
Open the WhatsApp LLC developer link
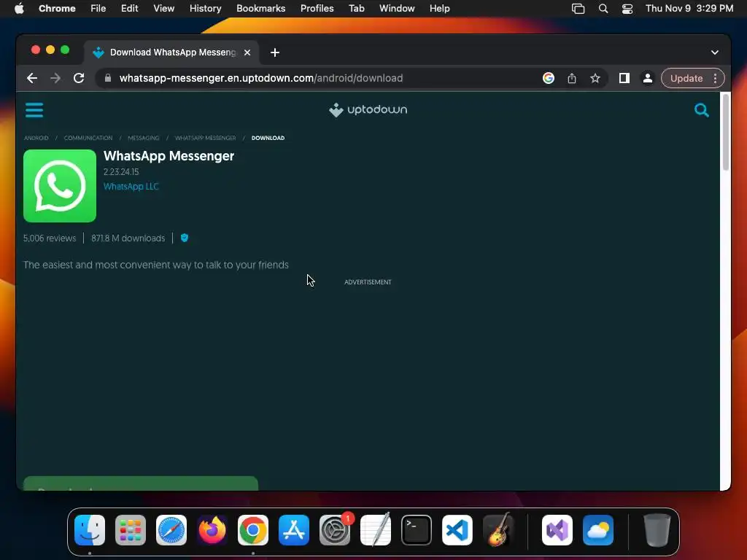131,187
